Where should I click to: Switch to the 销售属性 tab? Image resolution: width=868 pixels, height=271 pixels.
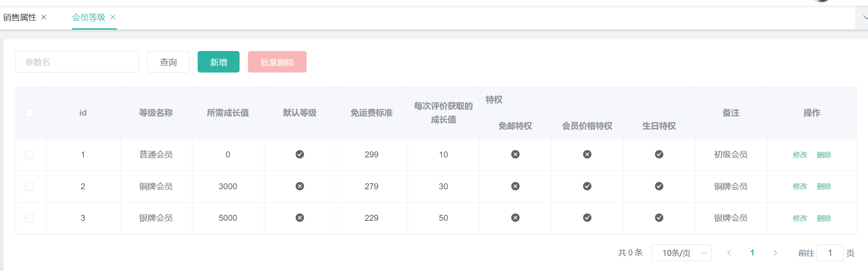tap(20, 17)
